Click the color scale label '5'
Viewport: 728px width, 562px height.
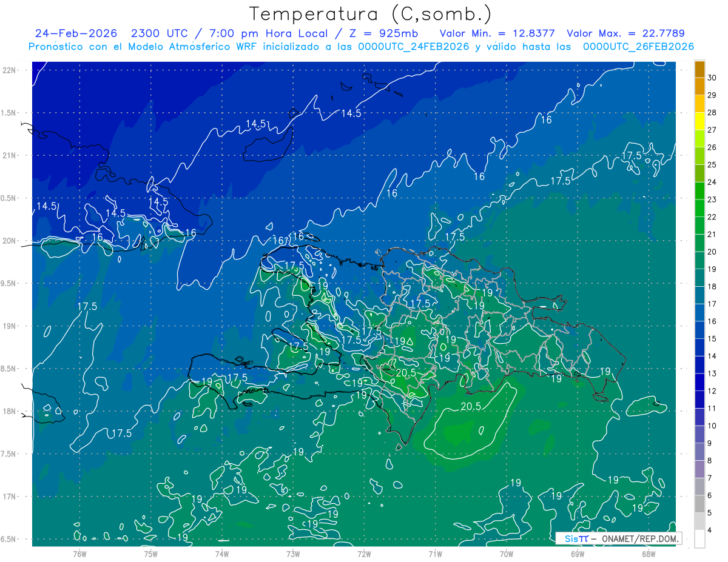tap(710, 513)
